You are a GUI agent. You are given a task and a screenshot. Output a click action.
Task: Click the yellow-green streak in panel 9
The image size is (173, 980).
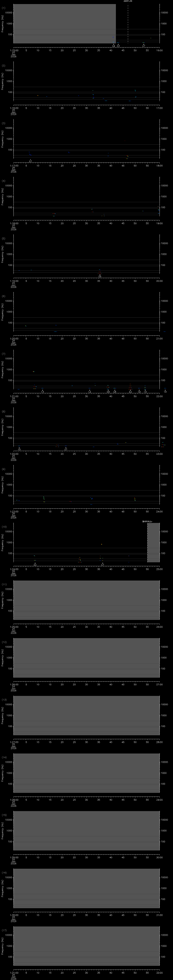point(135,499)
